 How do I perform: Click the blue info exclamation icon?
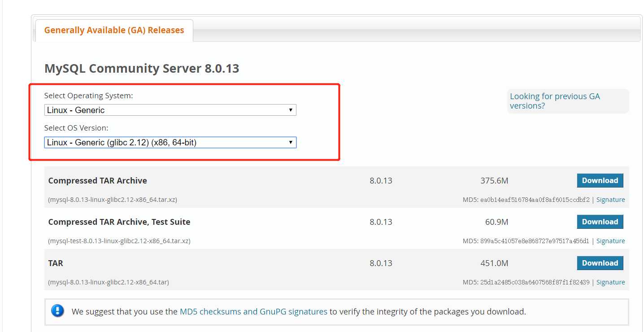pos(57,311)
